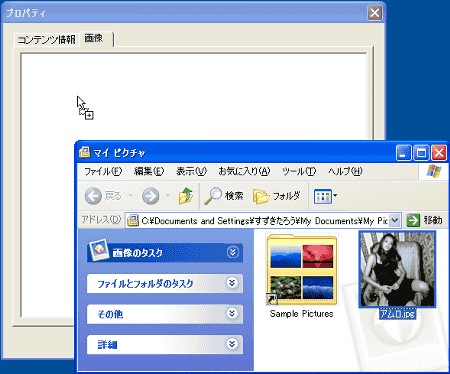
Task: Select the 画像 tab in プロパティ
Action: click(x=97, y=39)
